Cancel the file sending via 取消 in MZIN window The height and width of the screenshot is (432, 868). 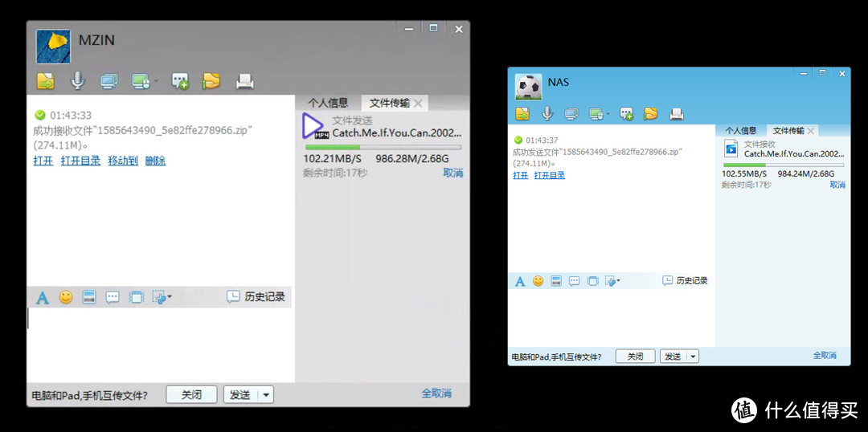[452, 173]
